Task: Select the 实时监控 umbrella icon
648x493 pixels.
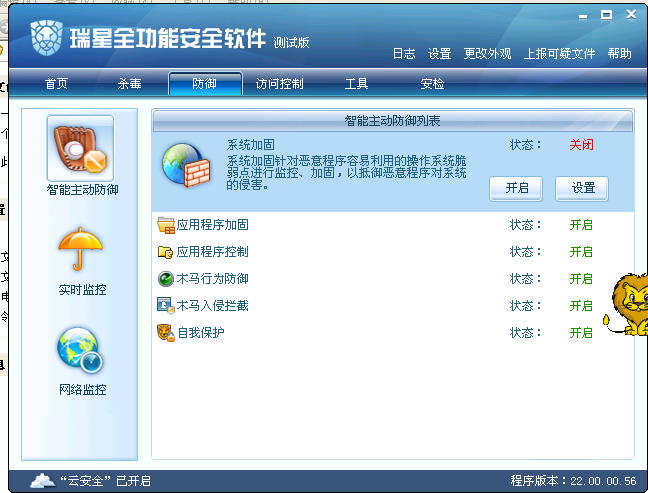Action: pyautogui.click(x=80, y=249)
